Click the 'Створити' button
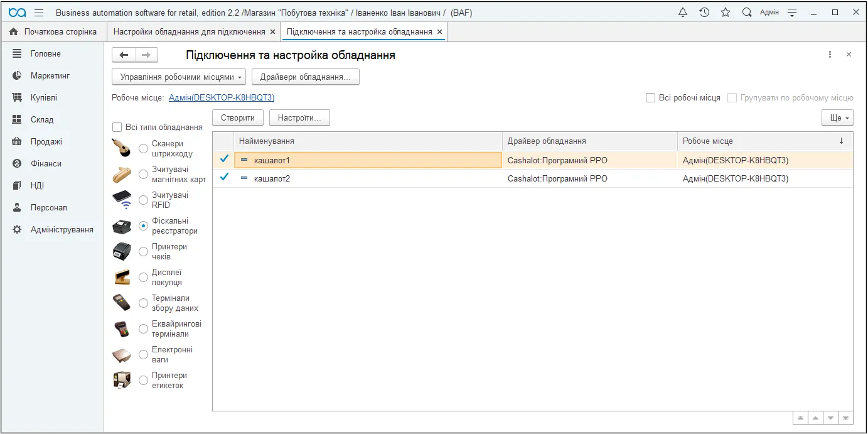The image size is (868, 434). (238, 118)
